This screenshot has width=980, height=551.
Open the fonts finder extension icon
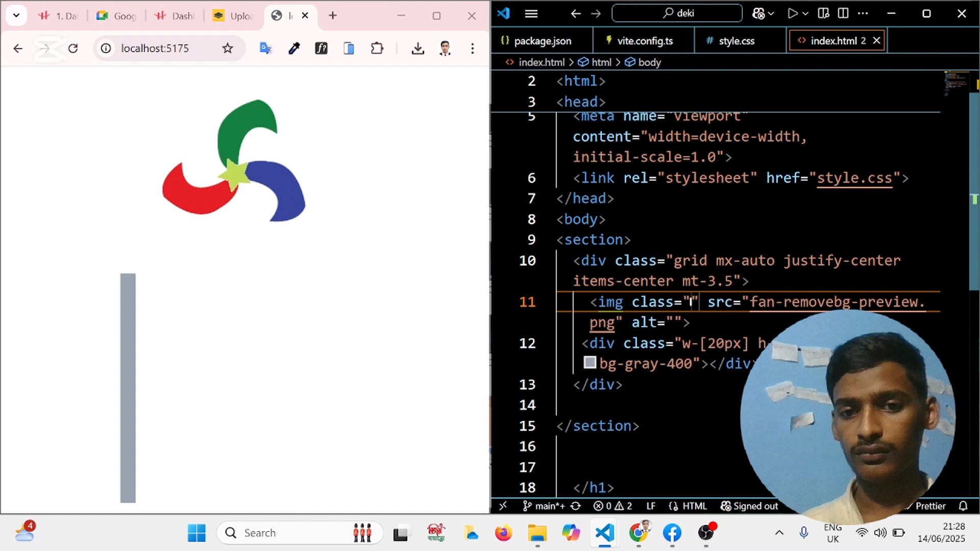[321, 48]
